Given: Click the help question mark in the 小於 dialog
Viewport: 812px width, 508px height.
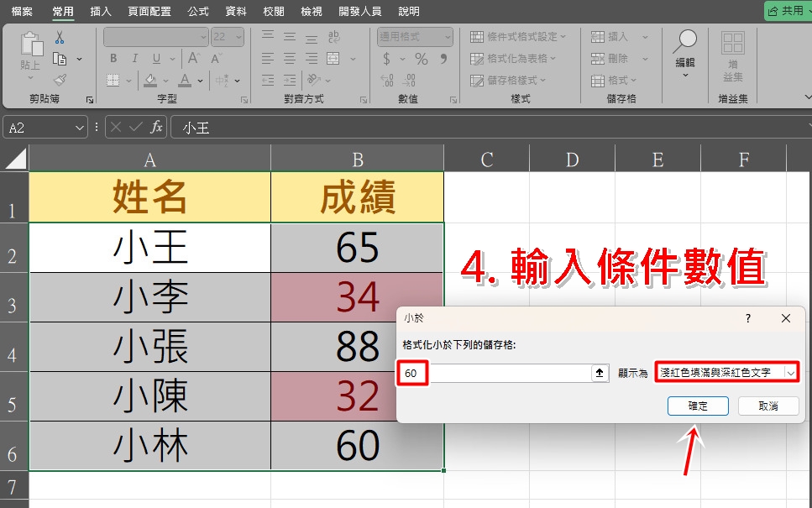Looking at the screenshot, I should (748, 318).
